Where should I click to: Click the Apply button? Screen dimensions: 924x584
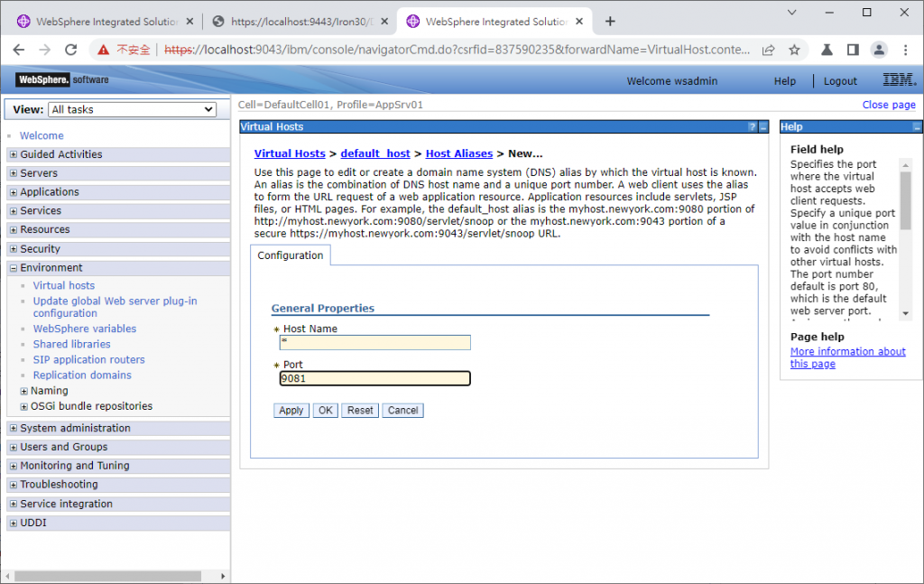click(x=291, y=410)
